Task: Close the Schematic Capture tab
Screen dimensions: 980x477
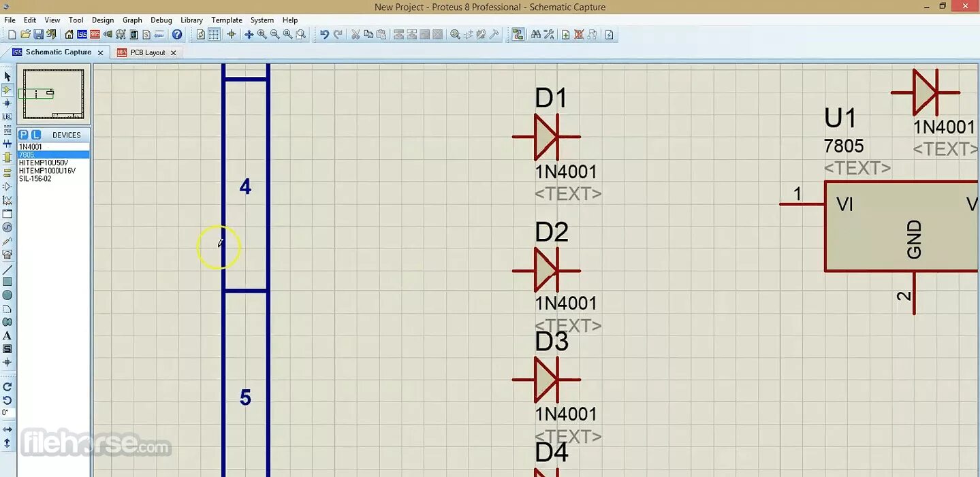Action: click(x=101, y=52)
